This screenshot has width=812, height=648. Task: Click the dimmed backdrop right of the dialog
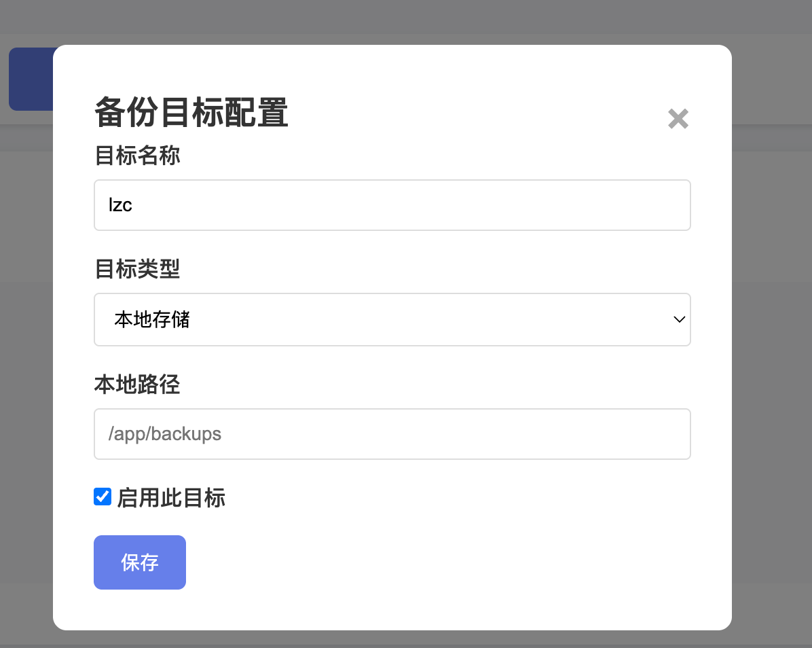(772, 337)
